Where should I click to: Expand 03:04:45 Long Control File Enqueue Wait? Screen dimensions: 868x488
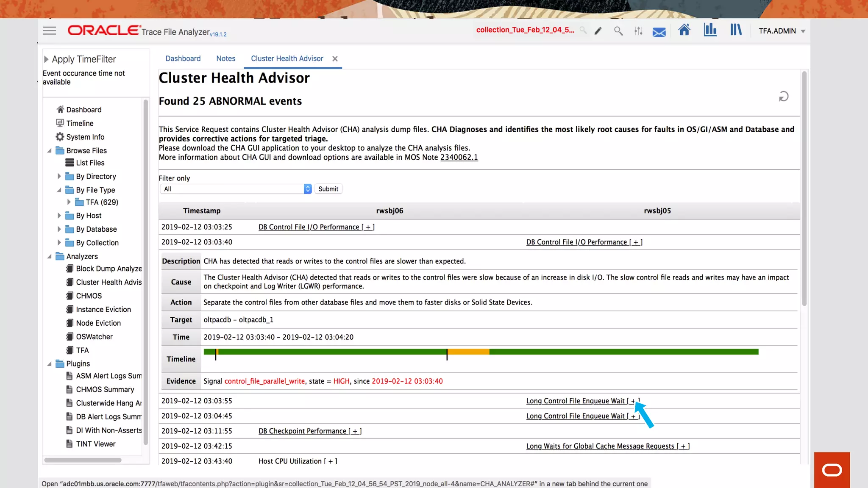pyautogui.click(x=583, y=416)
